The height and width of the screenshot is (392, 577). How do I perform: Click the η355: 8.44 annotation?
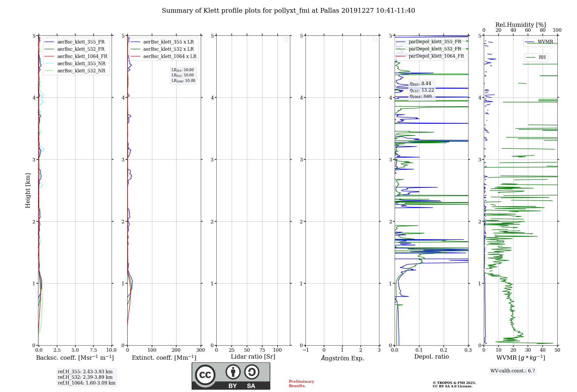coord(420,84)
